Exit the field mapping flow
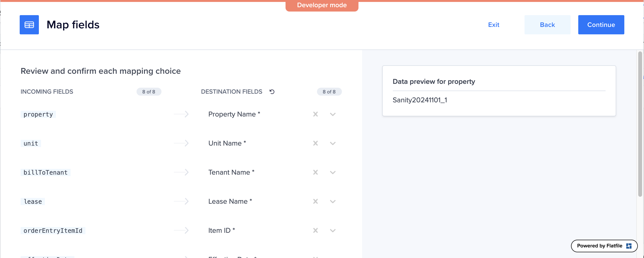644x258 pixels. coord(494,25)
